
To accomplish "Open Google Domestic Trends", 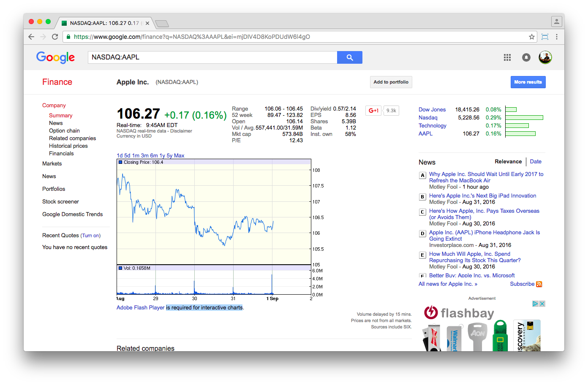I will pyautogui.click(x=73, y=214).
